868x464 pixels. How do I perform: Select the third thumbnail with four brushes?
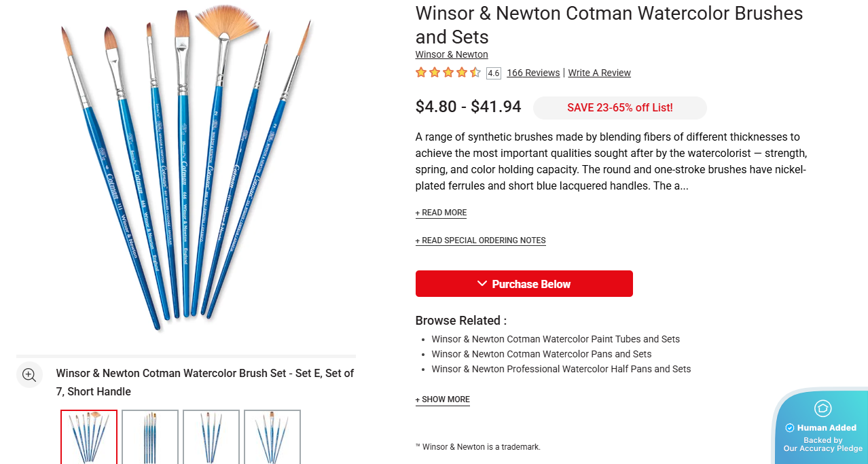(211, 436)
